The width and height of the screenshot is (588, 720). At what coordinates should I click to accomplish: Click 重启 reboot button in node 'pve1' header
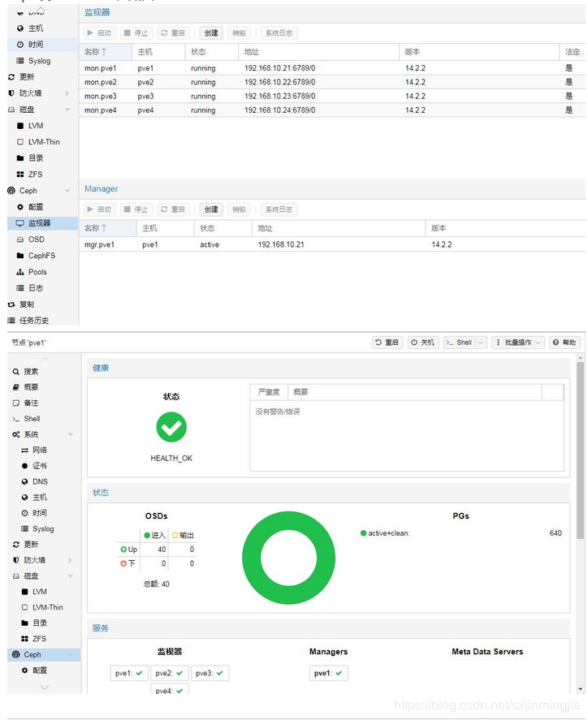tap(387, 342)
